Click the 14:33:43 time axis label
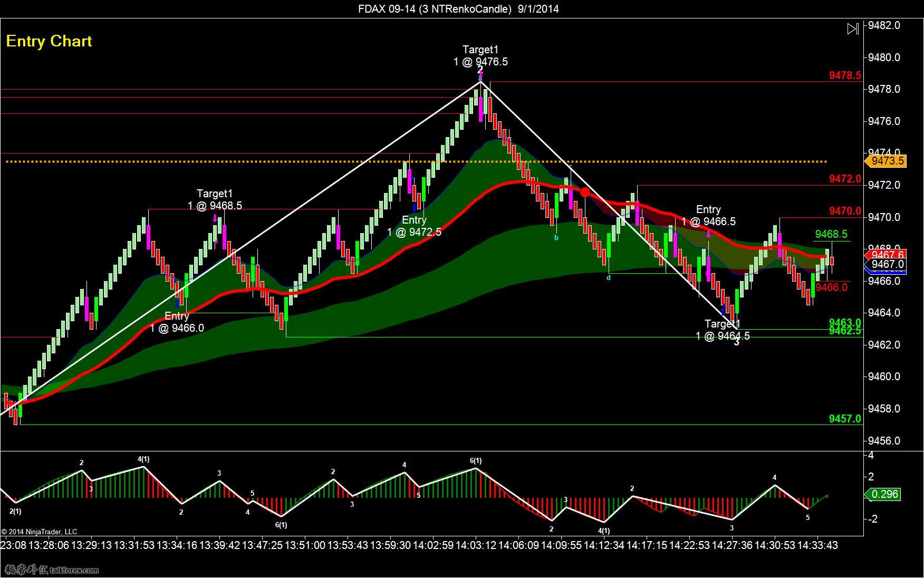Image resolution: width=924 pixels, height=578 pixels. 817,545
